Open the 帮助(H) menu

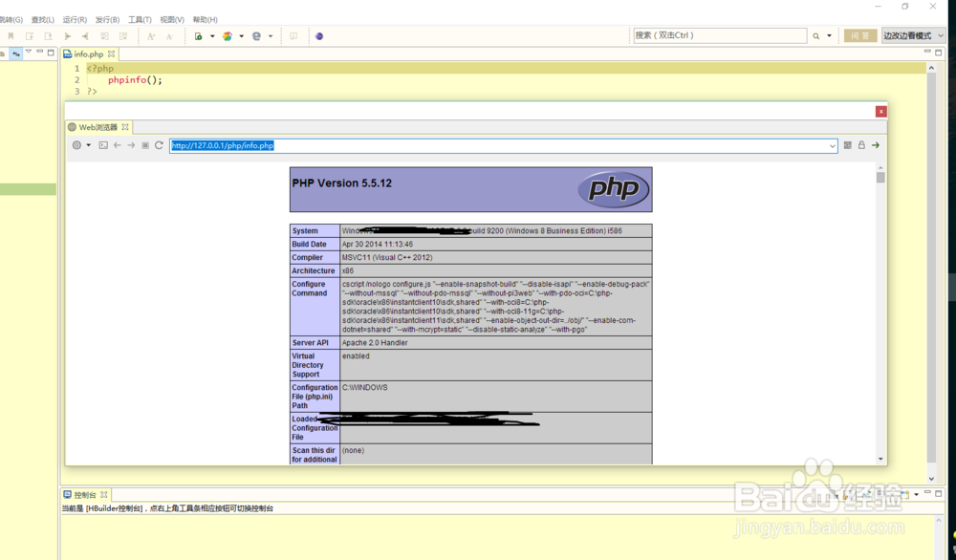205,19
